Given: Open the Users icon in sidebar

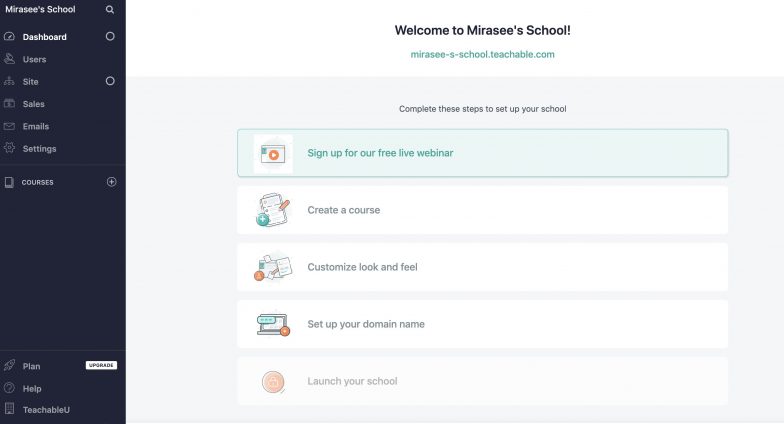Looking at the screenshot, I should [9, 58].
